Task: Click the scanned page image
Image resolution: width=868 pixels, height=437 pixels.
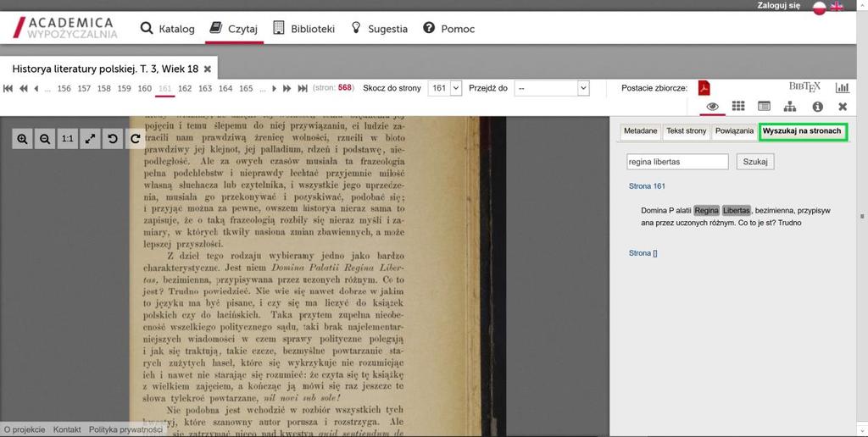Action: point(317,277)
